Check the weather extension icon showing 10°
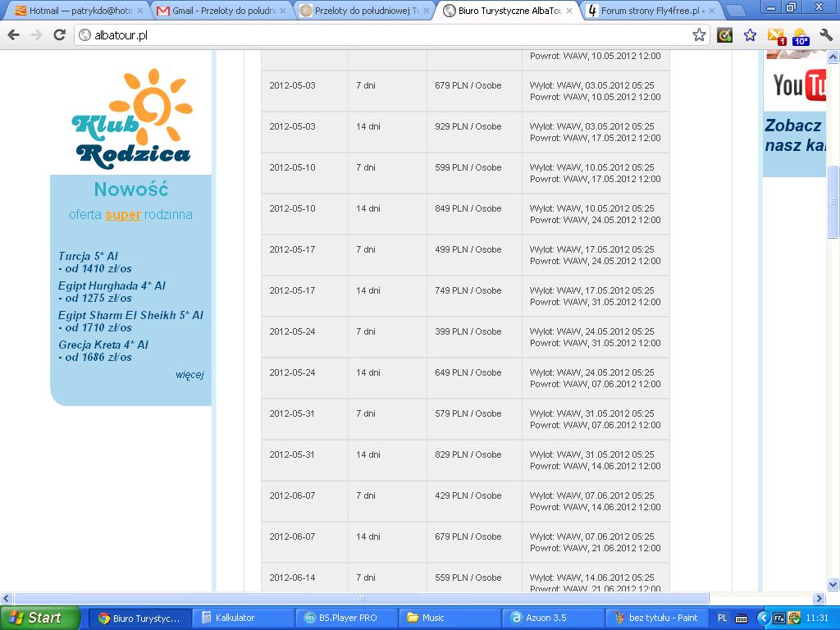840x630 pixels. click(801, 36)
